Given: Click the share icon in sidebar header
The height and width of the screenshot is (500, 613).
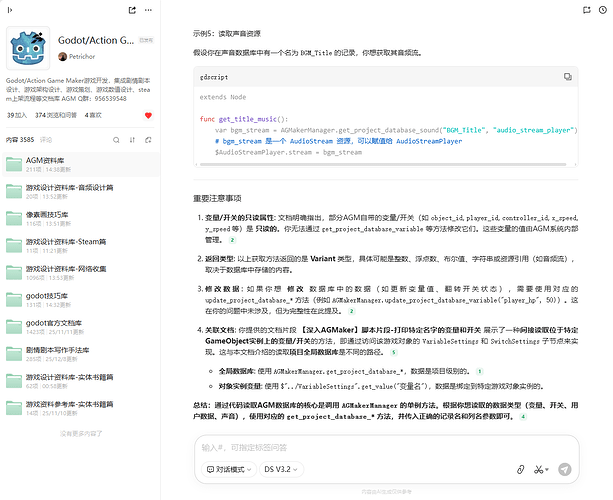Looking at the screenshot, I should click(133, 10).
